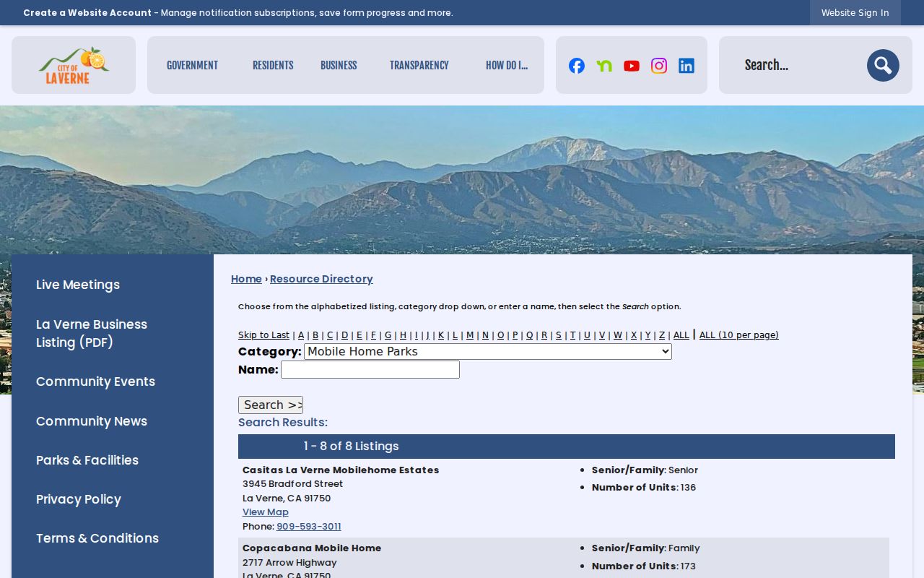Click the Create a Website Account link
This screenshot has width=924, height=578.
click(87, 12)
